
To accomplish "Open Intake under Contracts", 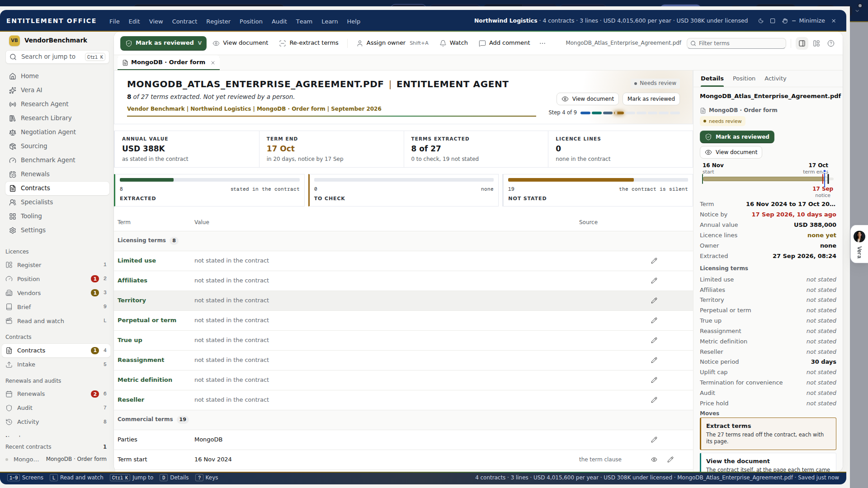I will pyautogui.click(x=56, y=364).
